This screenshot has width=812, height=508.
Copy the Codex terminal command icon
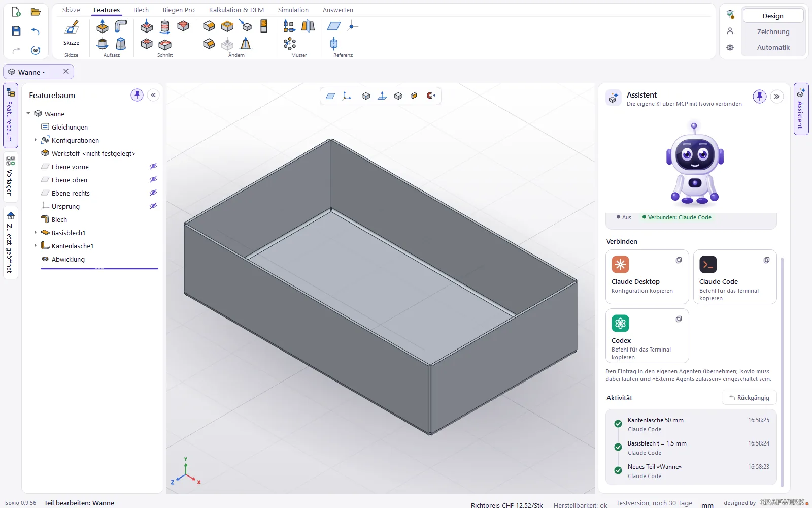coord(679,319)
